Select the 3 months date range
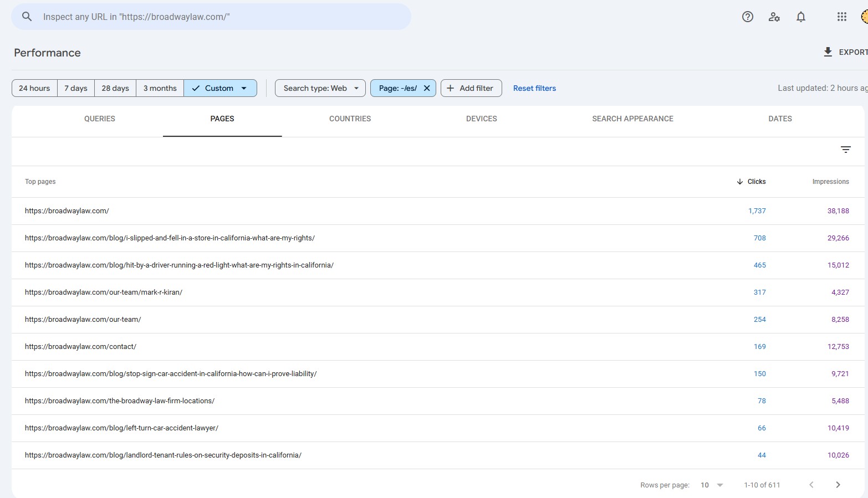 (x=160, y=88)
